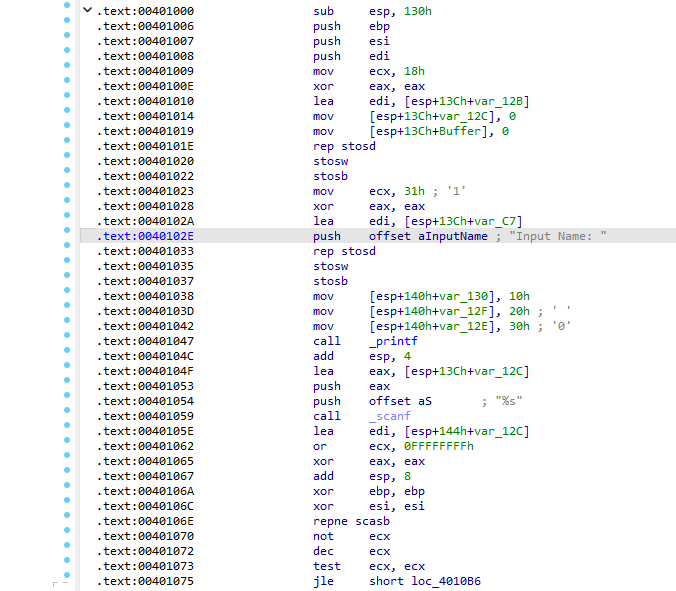Click var_12E operand at 00401042
676x591 pixels.
pos(463,326)
